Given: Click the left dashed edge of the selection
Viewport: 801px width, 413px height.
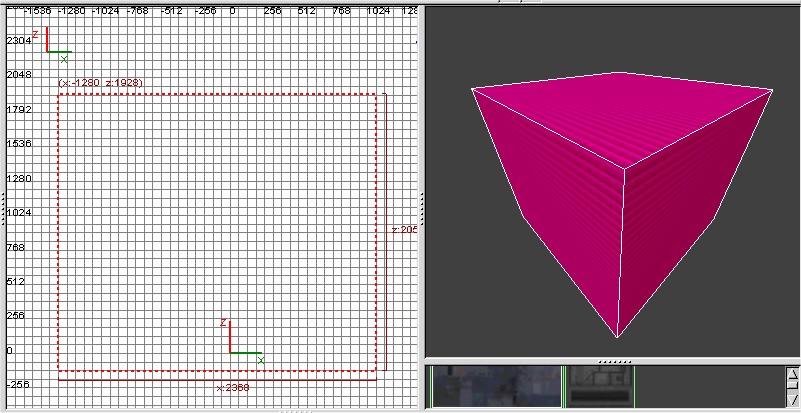Looking at the screenshot, I should coord(58,232).
